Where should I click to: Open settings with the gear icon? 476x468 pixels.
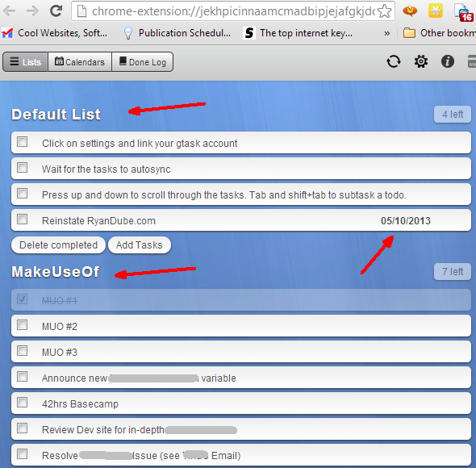(421, 61)
